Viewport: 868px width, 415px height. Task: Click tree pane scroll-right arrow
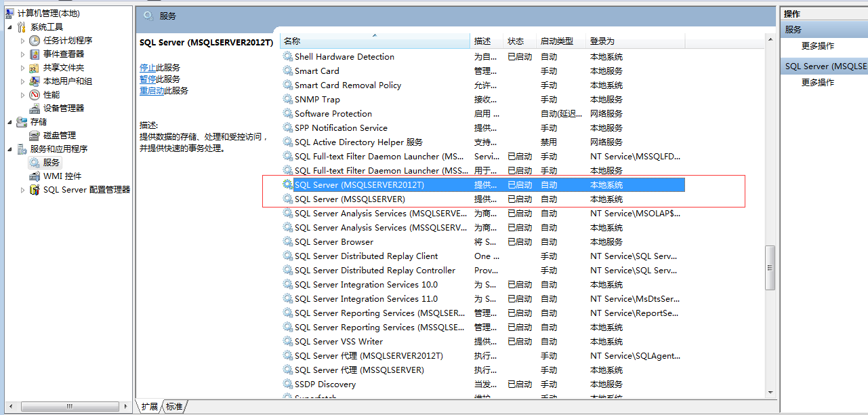tap(125, 406)
